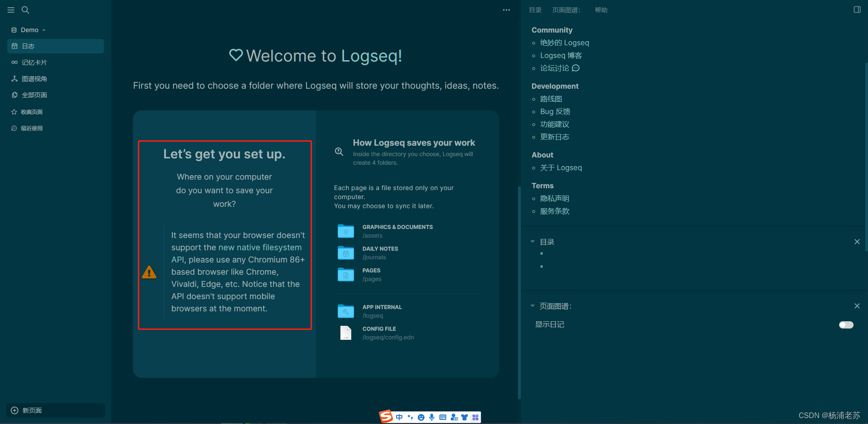Click the Daily Notes journals folder icon

point(346,253)
